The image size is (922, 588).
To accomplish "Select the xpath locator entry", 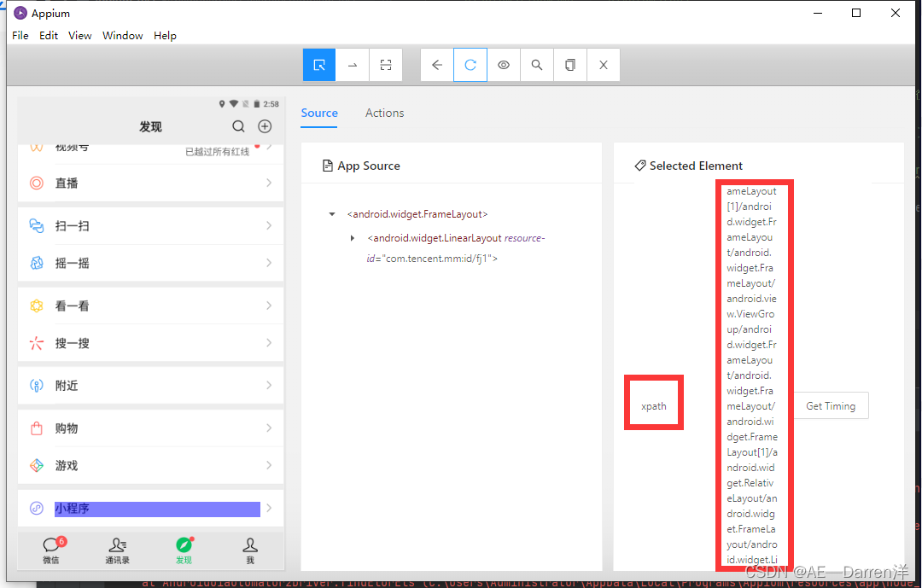I will tap(653, 405).
